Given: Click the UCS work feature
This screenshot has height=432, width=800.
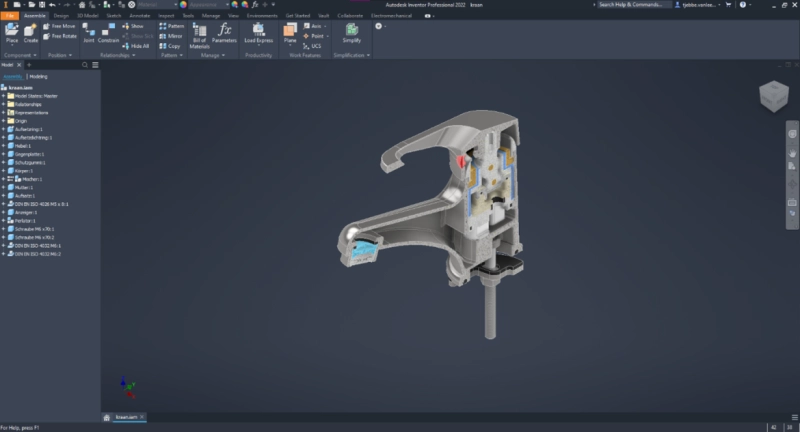Looking at the screenshot, I should [312, 46].
